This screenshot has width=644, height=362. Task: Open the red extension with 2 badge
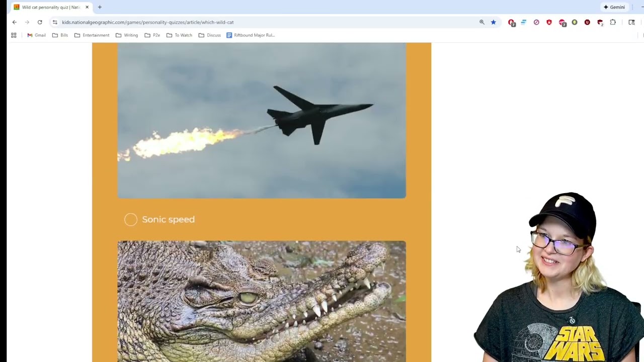pos(600,23)
